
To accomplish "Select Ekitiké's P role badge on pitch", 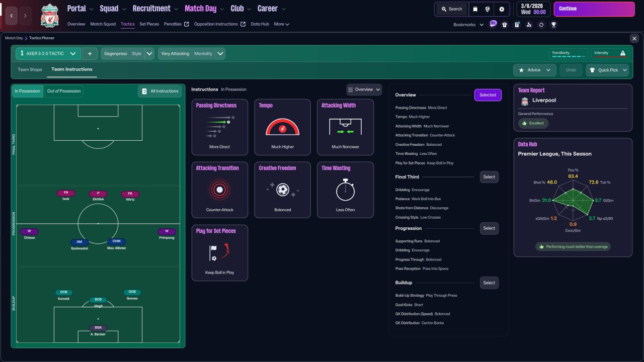I will 98,194.
